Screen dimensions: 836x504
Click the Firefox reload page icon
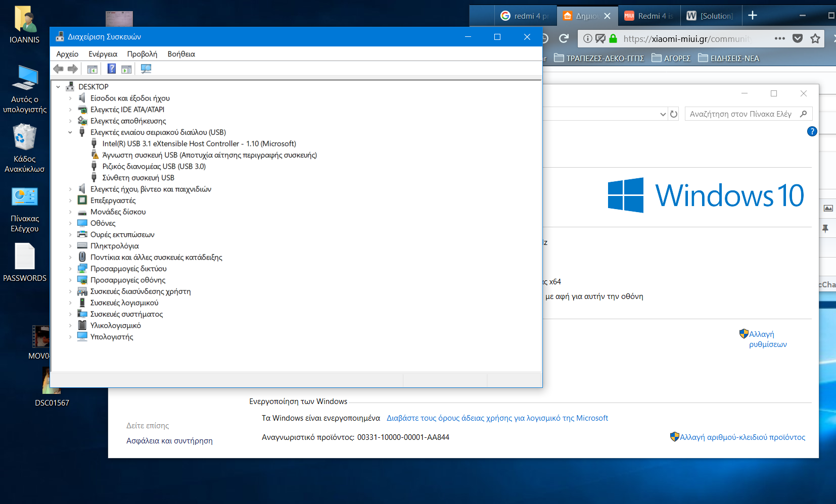point(564,38)
